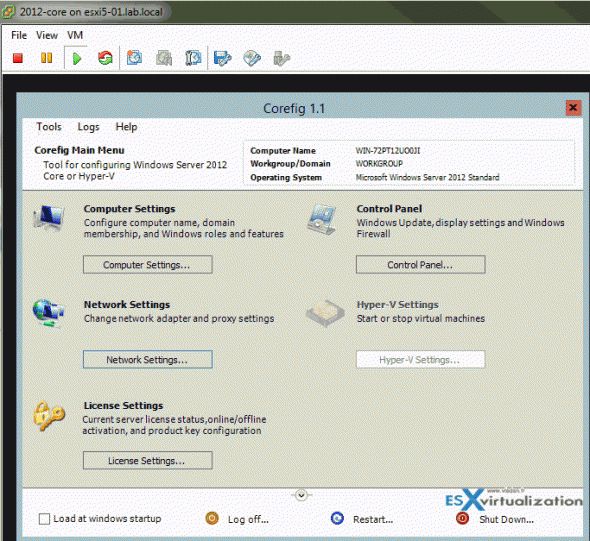Click the License Settings padlock icon
This screenshot has height=541, width=590.
(x=49, y=415)
